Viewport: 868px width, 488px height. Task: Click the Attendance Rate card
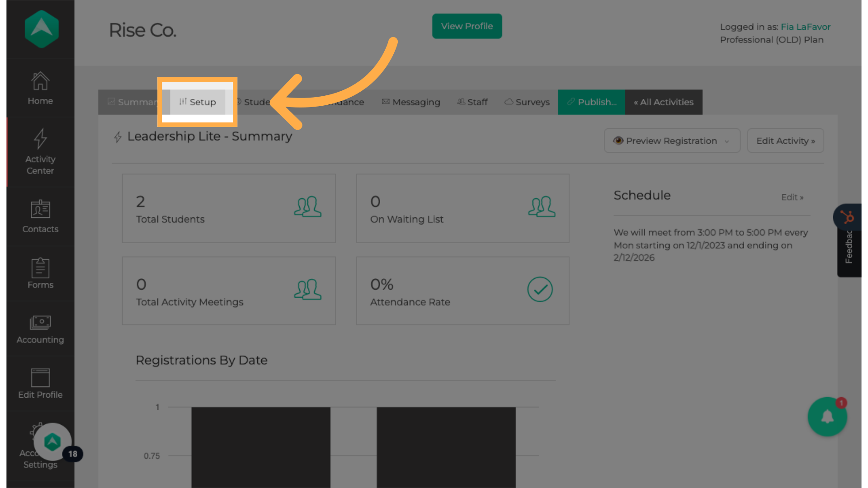coord(462,291)
